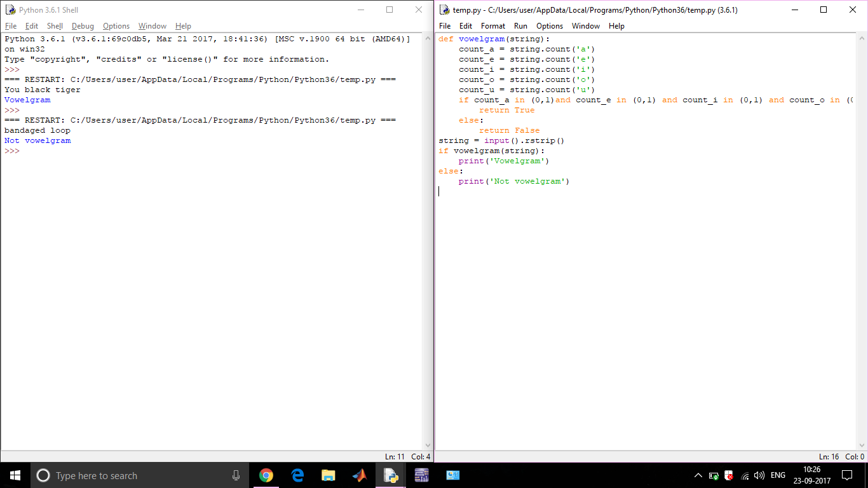This screenshot has height=488, width=868.
Task: Open Options menu in Python Shell window
Action: pyautogui.click(x=116, y=26)
